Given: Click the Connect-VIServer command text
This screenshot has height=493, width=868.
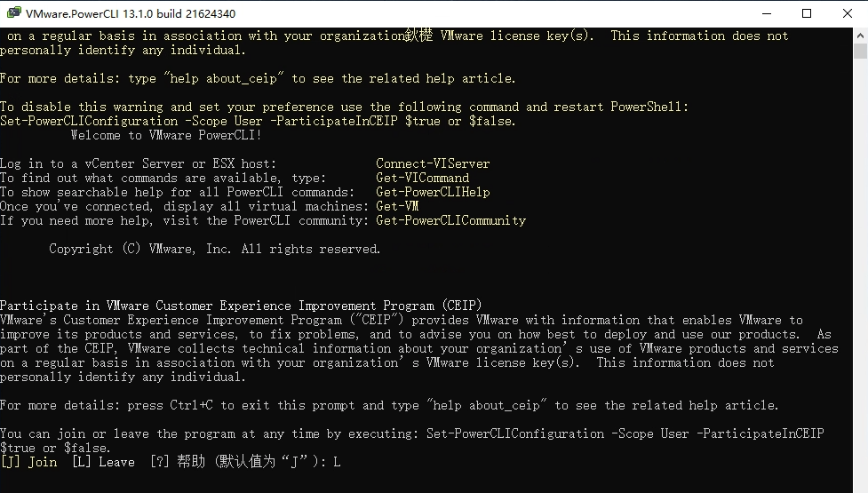Looking at the screenshot, I should tap(433, 163).
